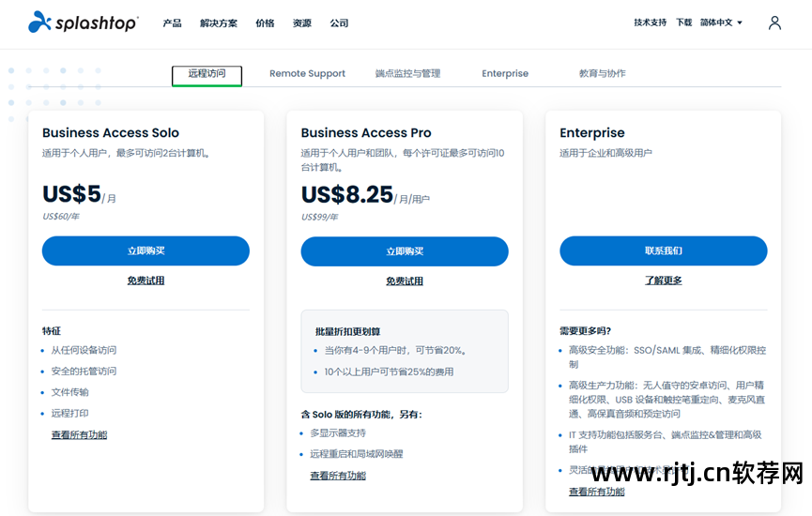Click 高级安全功能 SSO/SAML item
The width and height of the screenshot is (812, 516).
coord(667,357)
